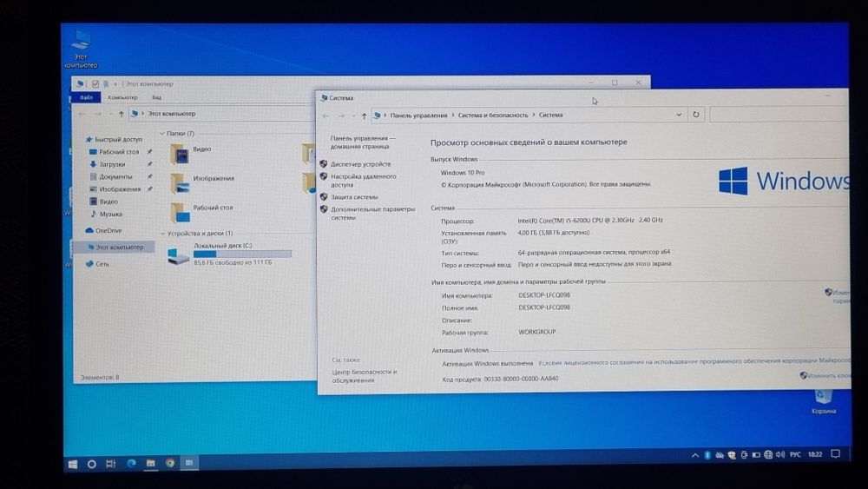This screenshot has height=489, width=868.
Task: Launch Microsoft Edge from the taskbar
Action: pyautogui.click(x=131, y=463)
